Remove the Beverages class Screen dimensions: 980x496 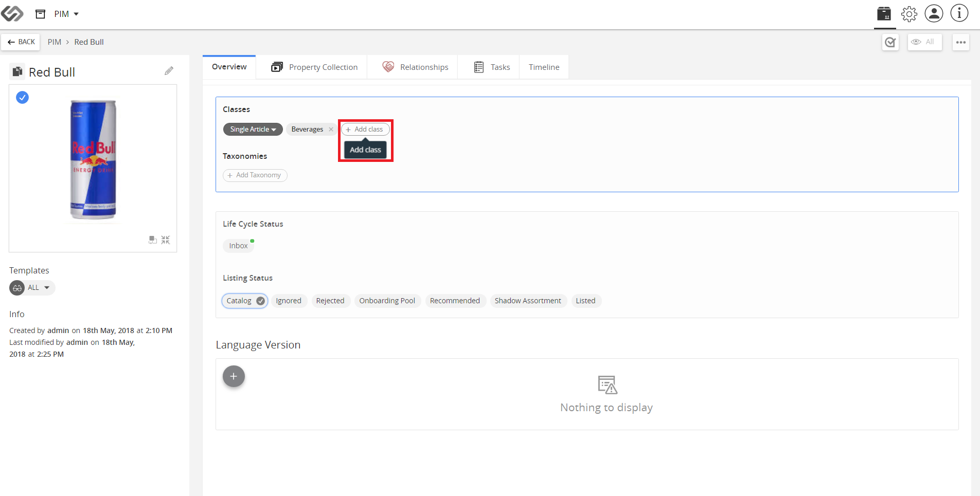[331, 130]
